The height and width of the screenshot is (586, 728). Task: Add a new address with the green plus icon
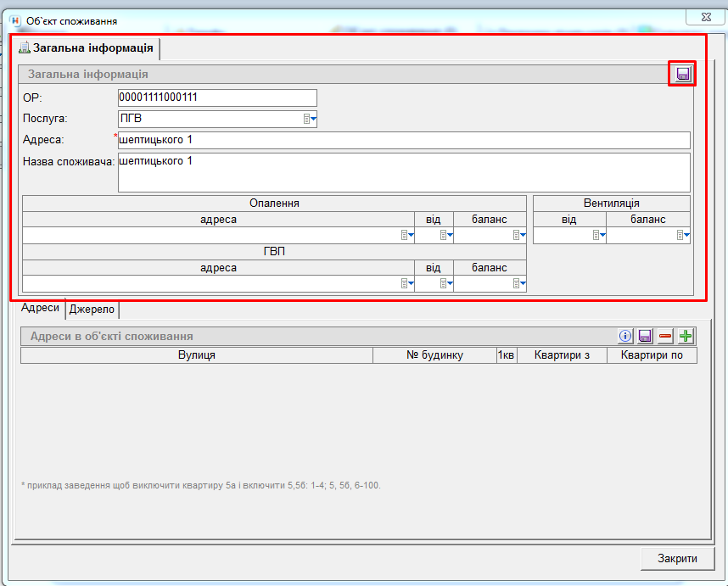(x=686, y=336)
